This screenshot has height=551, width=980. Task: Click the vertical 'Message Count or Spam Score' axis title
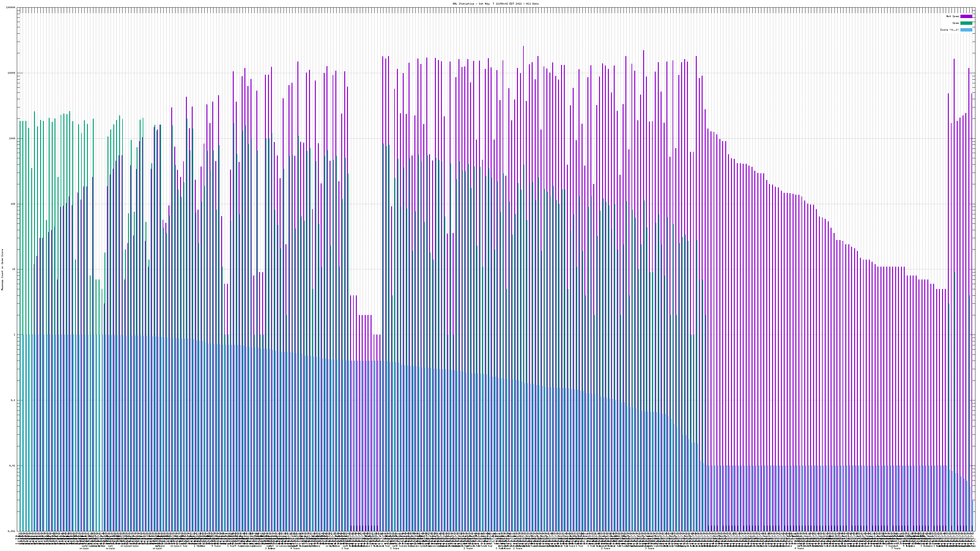pos(2,269)
